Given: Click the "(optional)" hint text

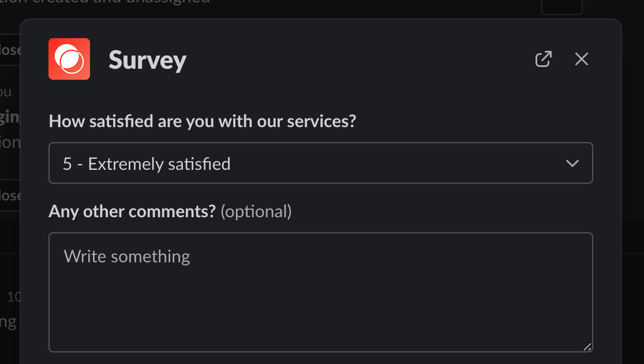Looking at the screenshot, I should pyautogui.click(x=256, y=211).
